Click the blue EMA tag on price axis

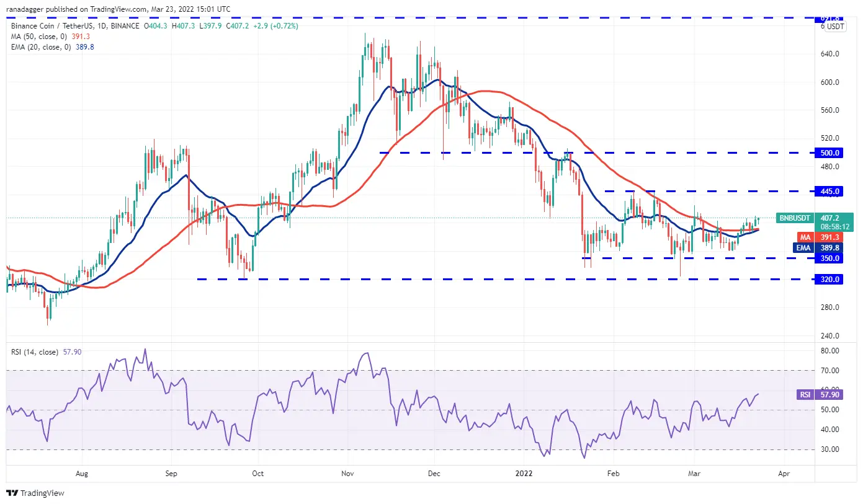tap(803, 247)
